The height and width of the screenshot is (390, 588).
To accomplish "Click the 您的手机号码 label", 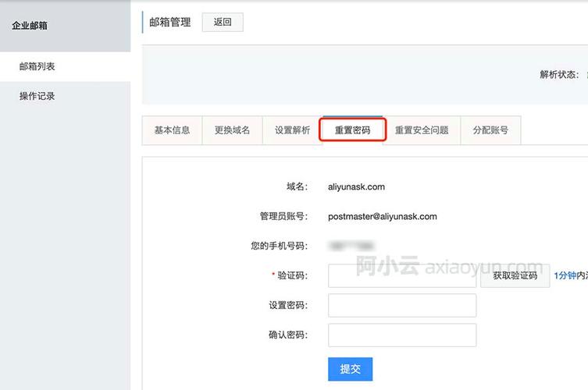I will click(x=279, y=246).
